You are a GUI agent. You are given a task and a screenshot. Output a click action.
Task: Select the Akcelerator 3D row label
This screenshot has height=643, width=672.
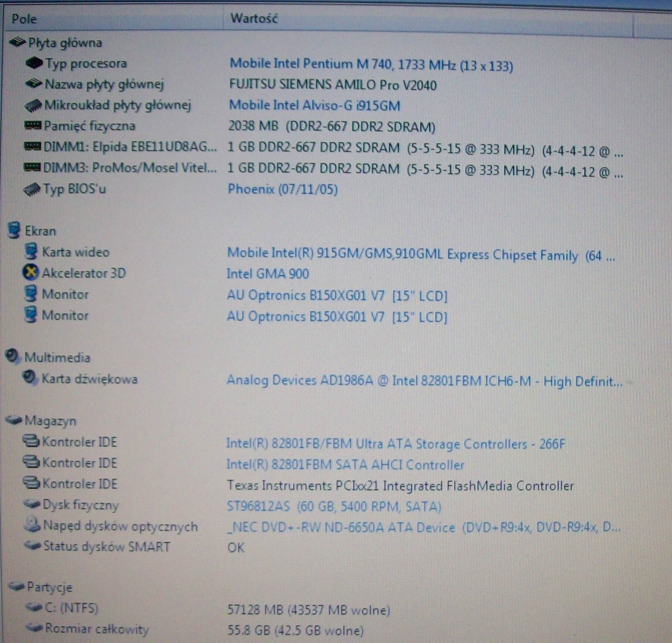coord(84,273)
